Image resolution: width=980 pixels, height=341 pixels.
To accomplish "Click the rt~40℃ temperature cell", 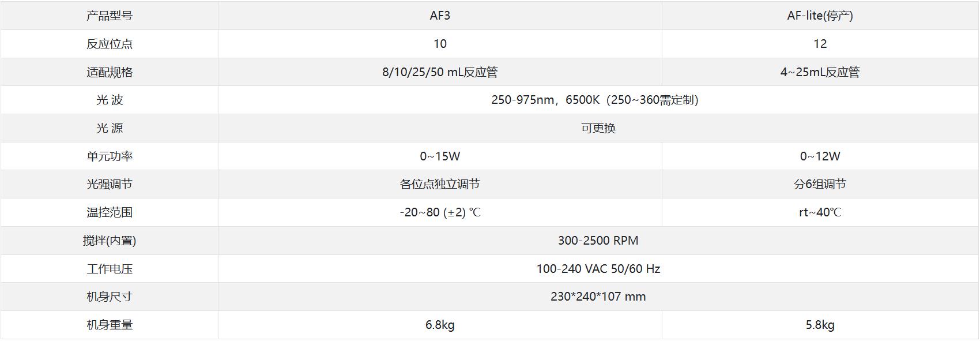I will tap(820, 212).
